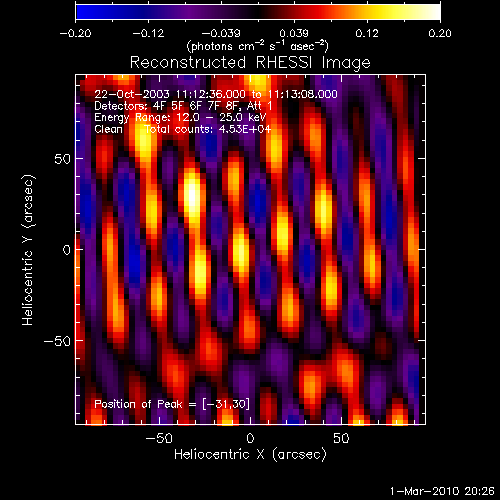Click the colorbar tick label -0.039

click(x=221, y=33)
